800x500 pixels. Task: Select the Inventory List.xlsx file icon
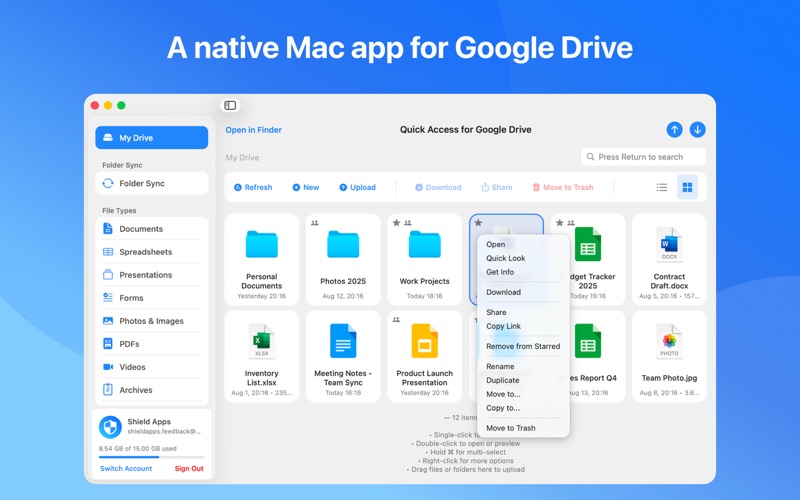point(262,341)
